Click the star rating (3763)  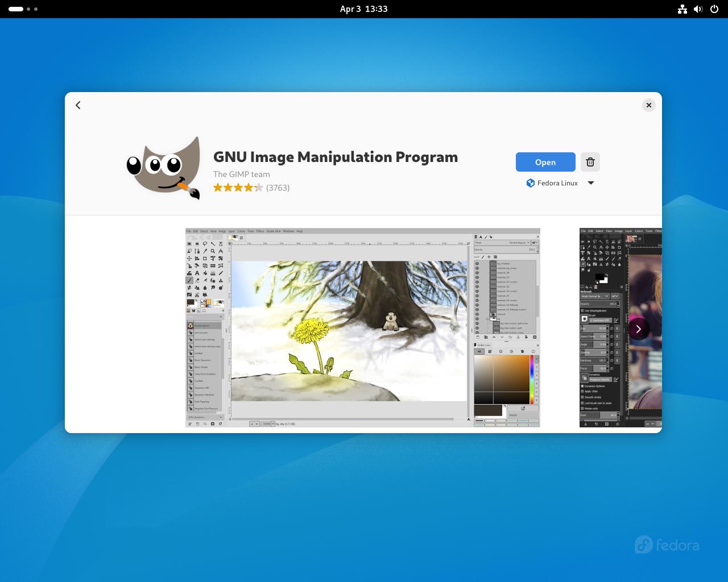[251, 188]
